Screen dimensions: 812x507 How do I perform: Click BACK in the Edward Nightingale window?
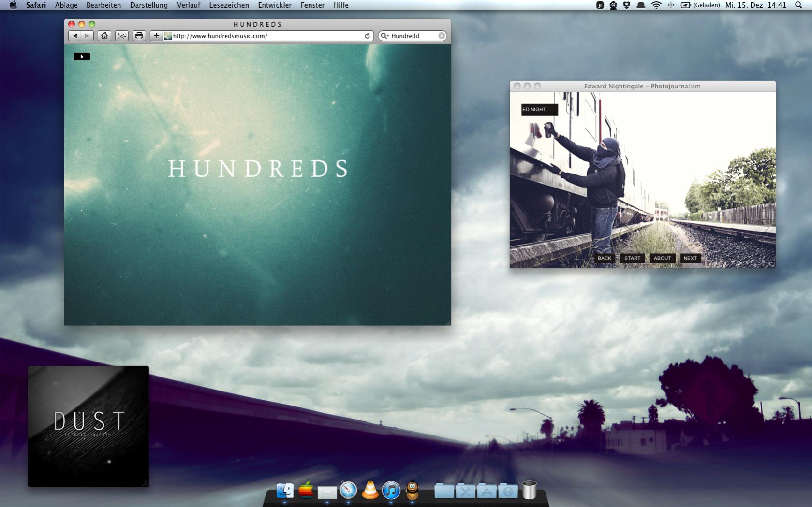tap(605, 258)
